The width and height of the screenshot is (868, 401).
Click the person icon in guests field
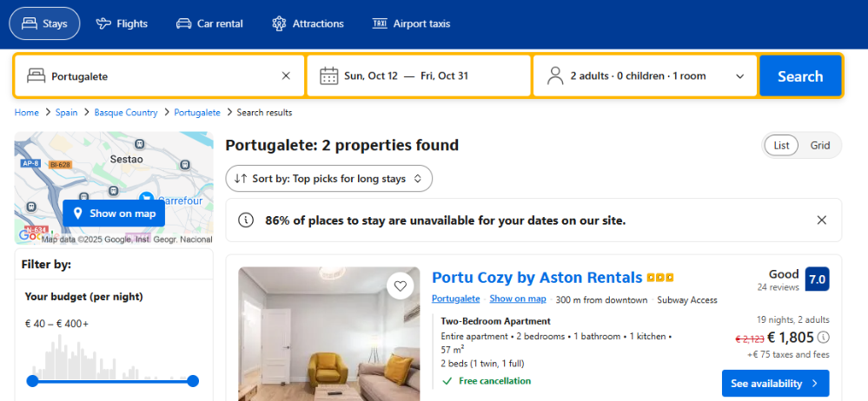(555, 76)
